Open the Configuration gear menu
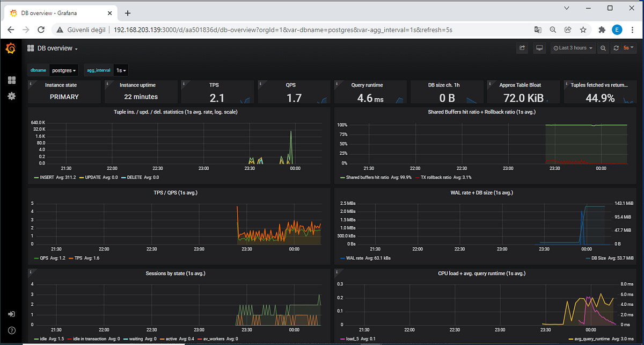This screenshot has width=644, height=345. [x=11, y=96]
